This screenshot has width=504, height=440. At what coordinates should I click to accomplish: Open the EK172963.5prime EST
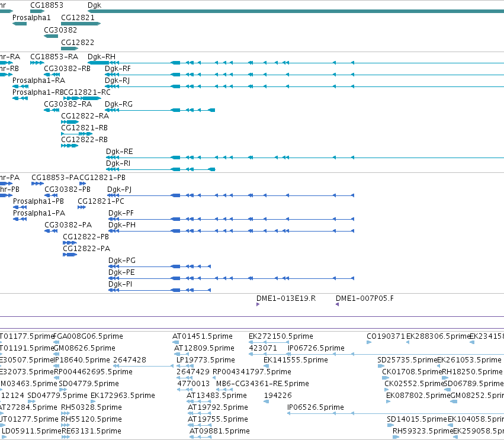click(123, 396)
